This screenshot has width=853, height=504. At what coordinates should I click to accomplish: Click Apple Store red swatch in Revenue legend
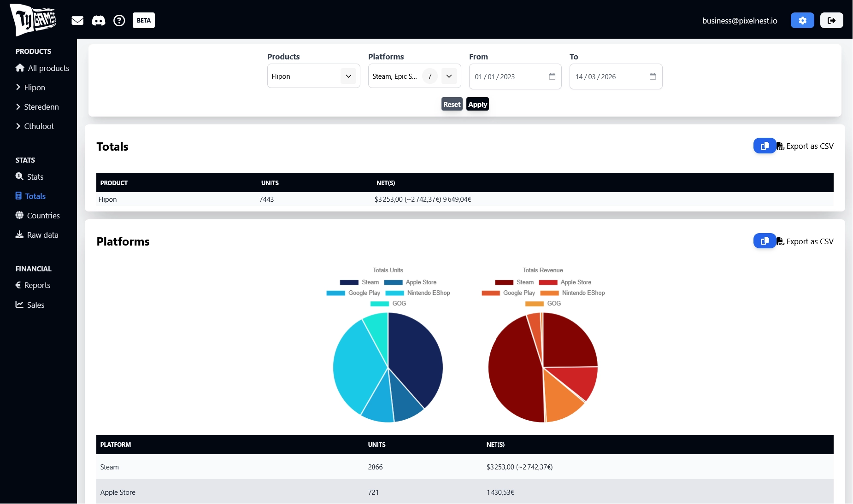pos(548,282)
